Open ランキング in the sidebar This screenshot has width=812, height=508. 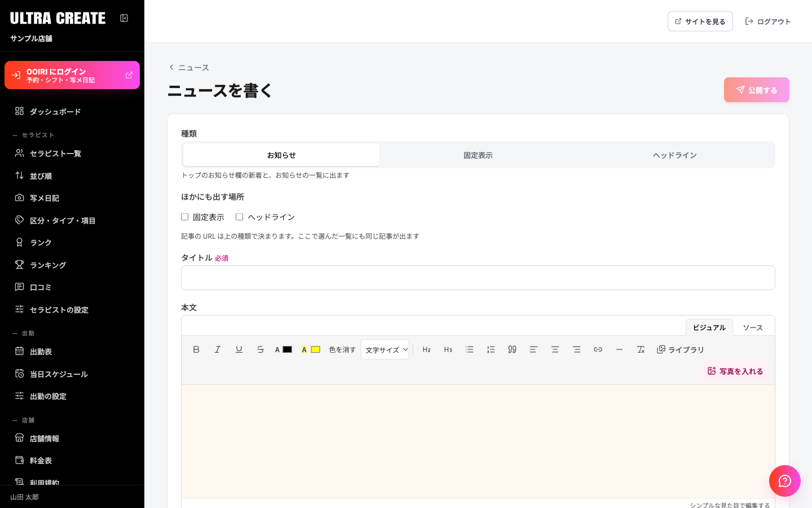coord(72,265)
